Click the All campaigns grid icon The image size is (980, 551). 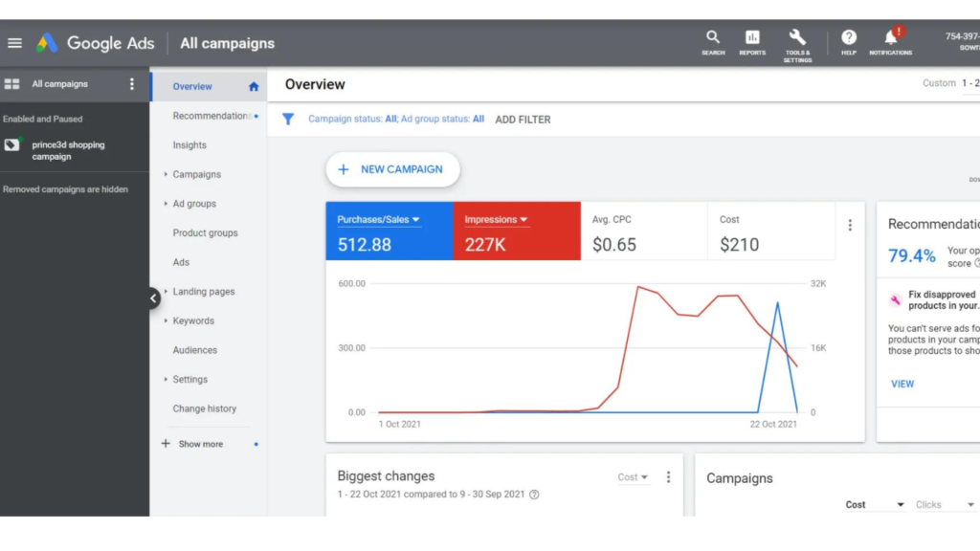pyautogui.click(x=11, y=84)
